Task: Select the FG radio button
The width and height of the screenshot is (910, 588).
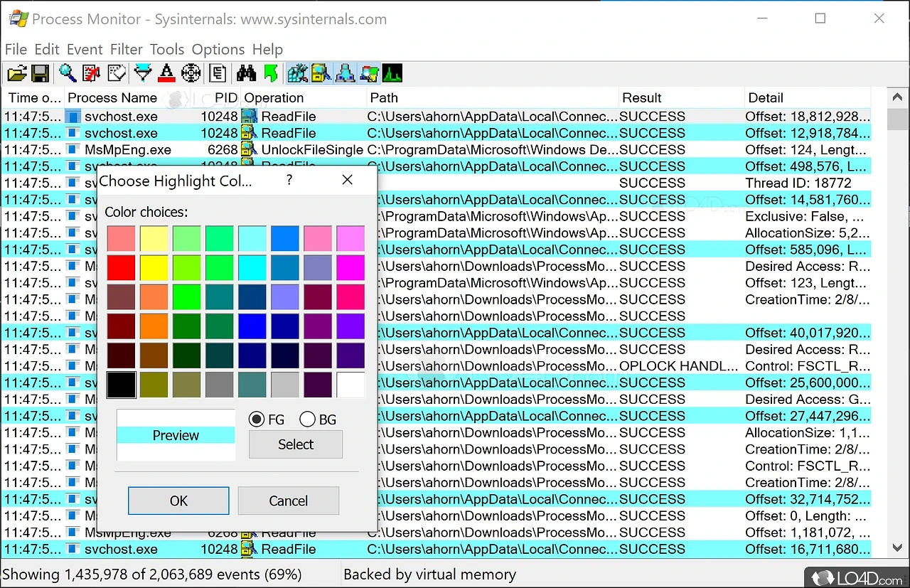Action: [x=257, y=419]
